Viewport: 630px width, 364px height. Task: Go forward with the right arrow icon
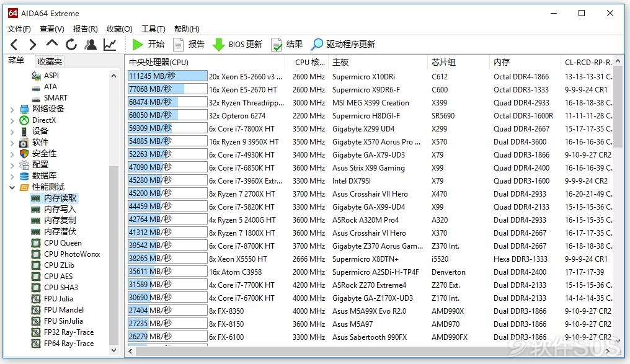(32, 45)
